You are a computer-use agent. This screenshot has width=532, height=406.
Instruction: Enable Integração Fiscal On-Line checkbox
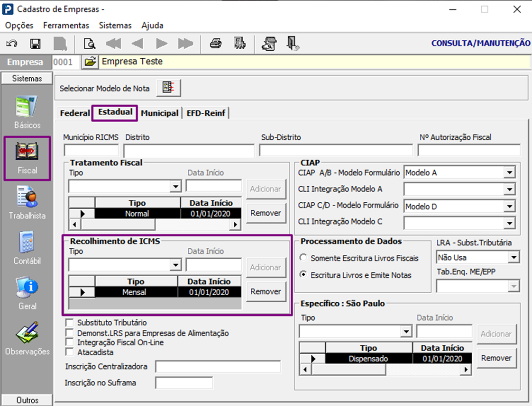[70, 343]
